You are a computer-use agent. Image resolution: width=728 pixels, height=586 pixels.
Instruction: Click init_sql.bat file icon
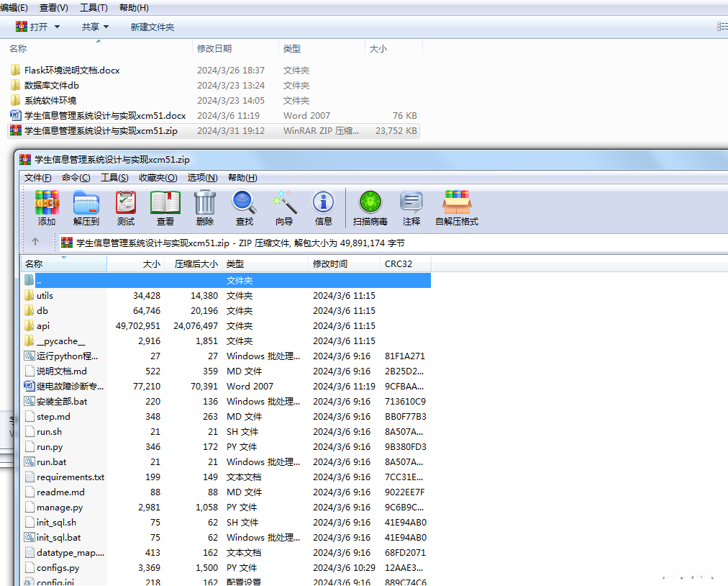pyautogui.click(x=29, y=537)
